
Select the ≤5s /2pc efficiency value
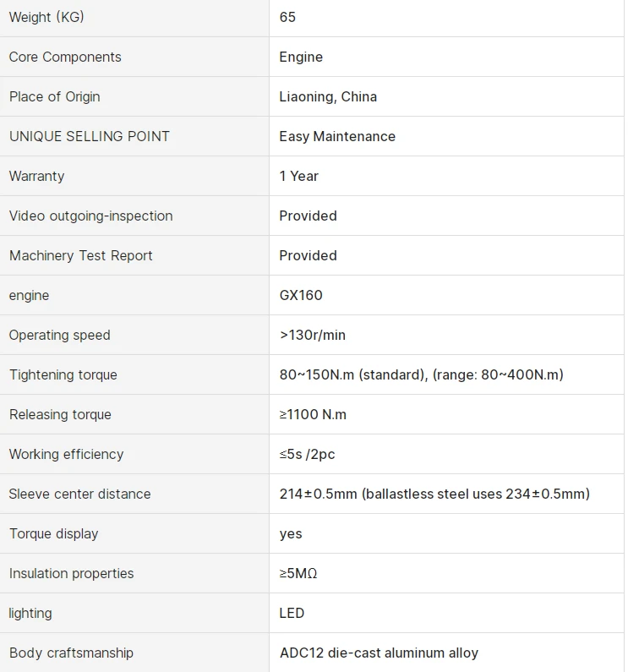307,454
